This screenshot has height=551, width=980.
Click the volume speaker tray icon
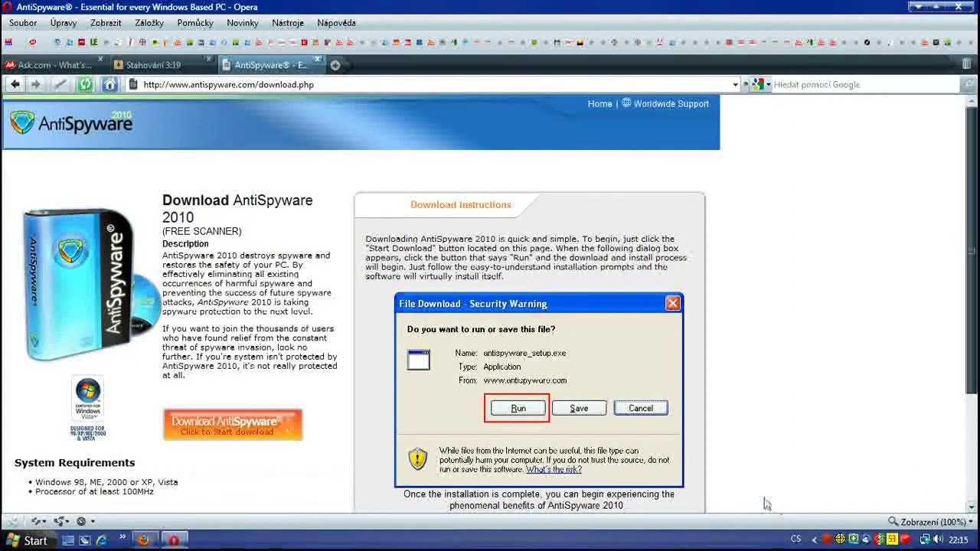tap(938, 540)
